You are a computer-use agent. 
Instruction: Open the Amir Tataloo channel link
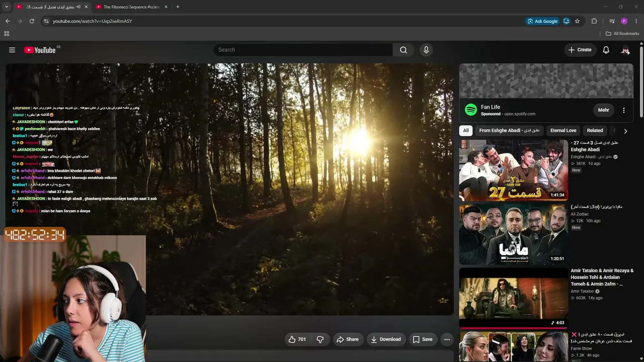tap(582, 291)
